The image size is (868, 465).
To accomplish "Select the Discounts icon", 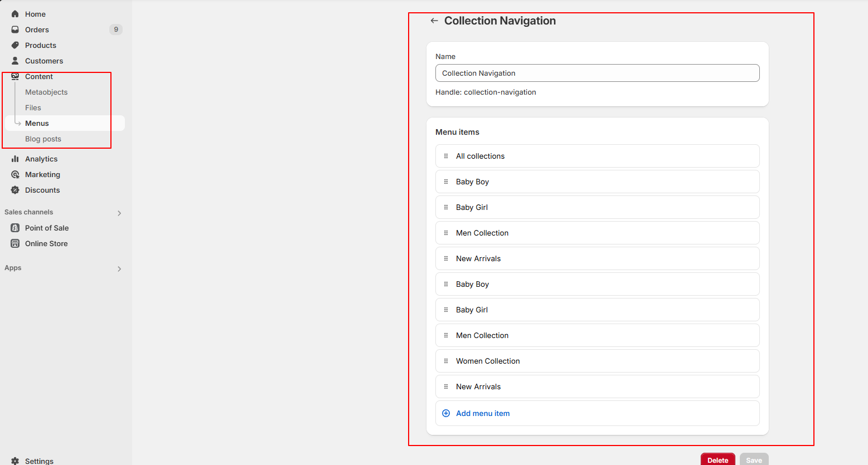I will [15, 190].
